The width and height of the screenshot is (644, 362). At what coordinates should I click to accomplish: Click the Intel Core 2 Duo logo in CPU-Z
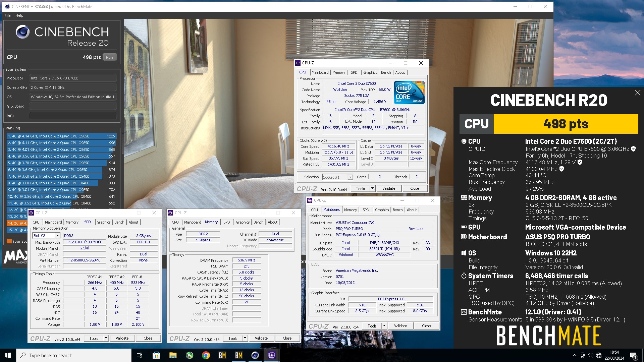[x=409, y=92]
